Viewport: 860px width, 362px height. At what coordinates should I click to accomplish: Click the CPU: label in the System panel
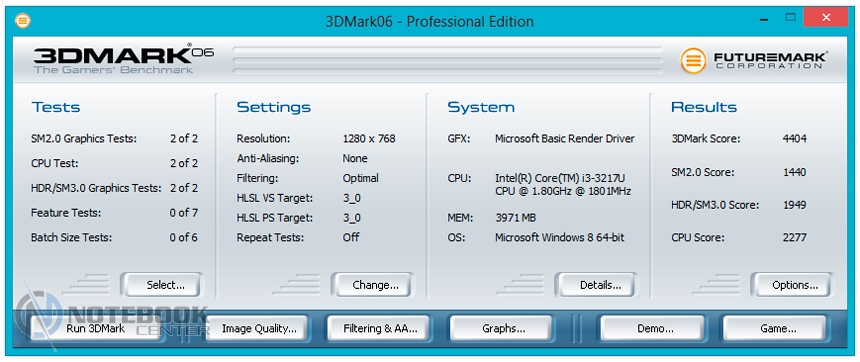coord(459,178)
